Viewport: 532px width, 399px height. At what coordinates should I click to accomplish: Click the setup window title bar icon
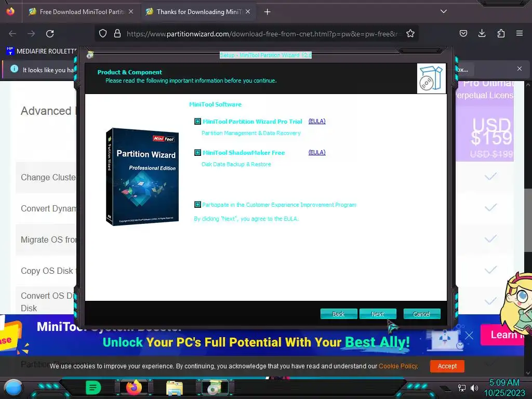(90, 55)
